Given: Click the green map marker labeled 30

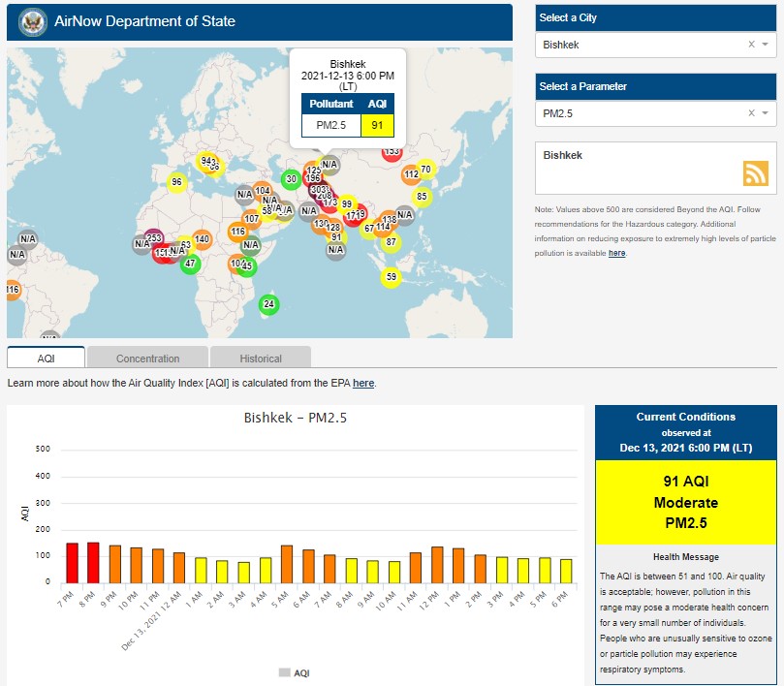Looking at the screenshot, I should 291,178.
